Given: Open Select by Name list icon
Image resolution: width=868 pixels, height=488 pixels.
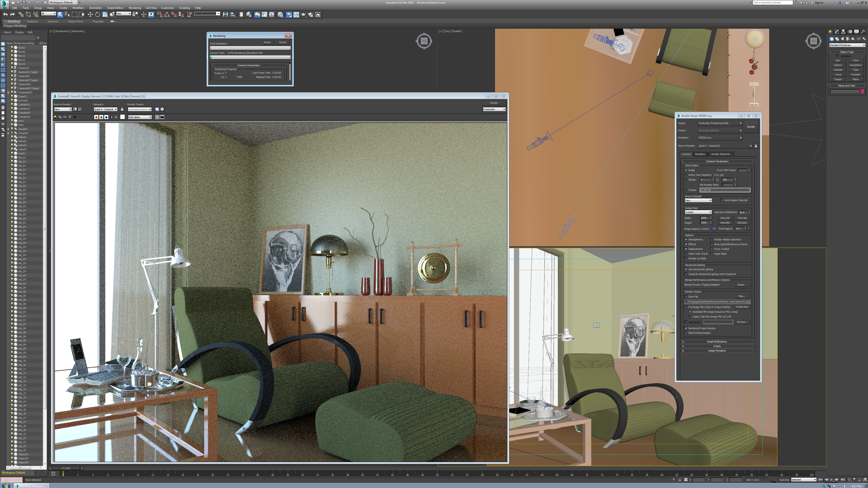Looking at the screenshot, I should coord(67,14).
